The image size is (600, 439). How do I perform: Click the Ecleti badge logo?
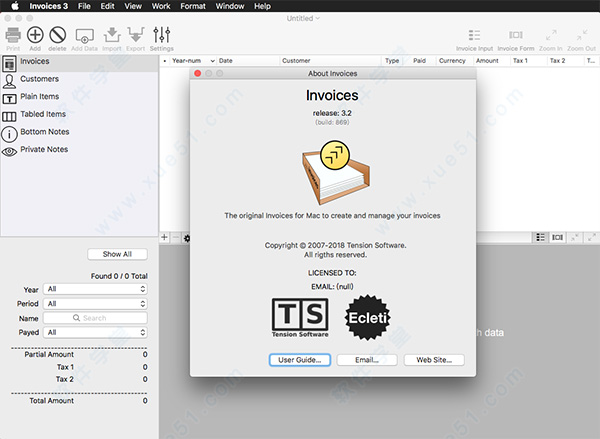pos(368,317)
